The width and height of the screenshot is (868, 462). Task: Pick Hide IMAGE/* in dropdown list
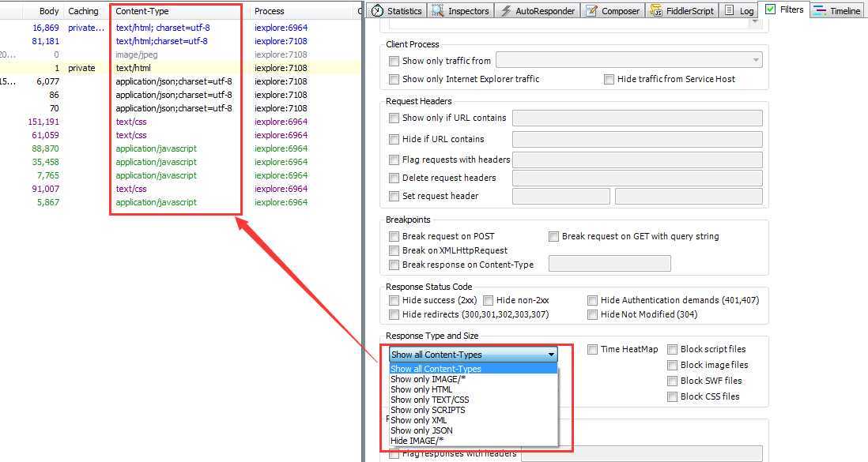pos(416,441)
